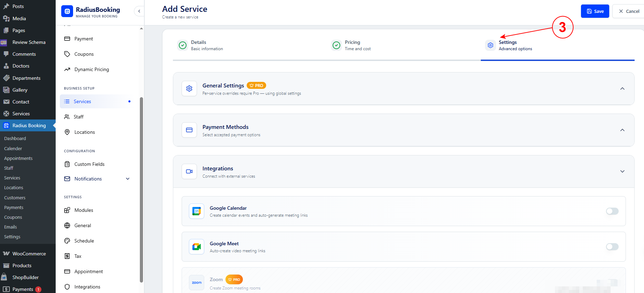Enable the Google Meet toggle

click(612, 247)
